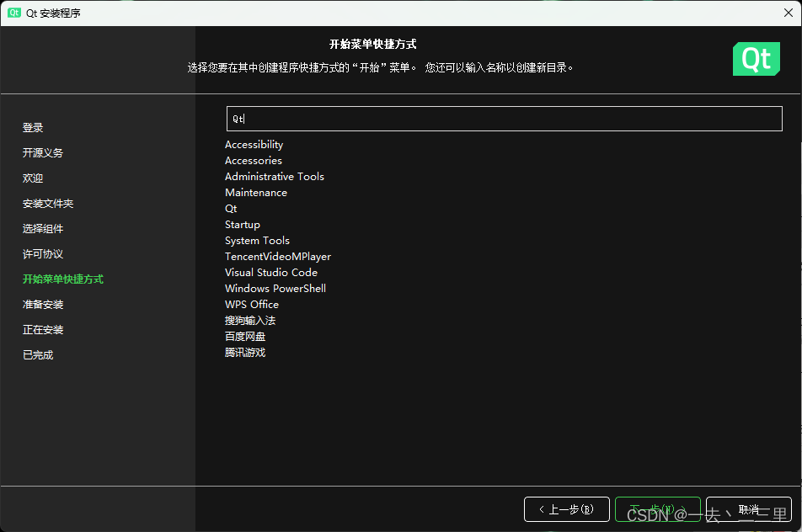This screenshot has width=802, height=532.
Task: Select System Tools in the list
Action: click(257, 241)
